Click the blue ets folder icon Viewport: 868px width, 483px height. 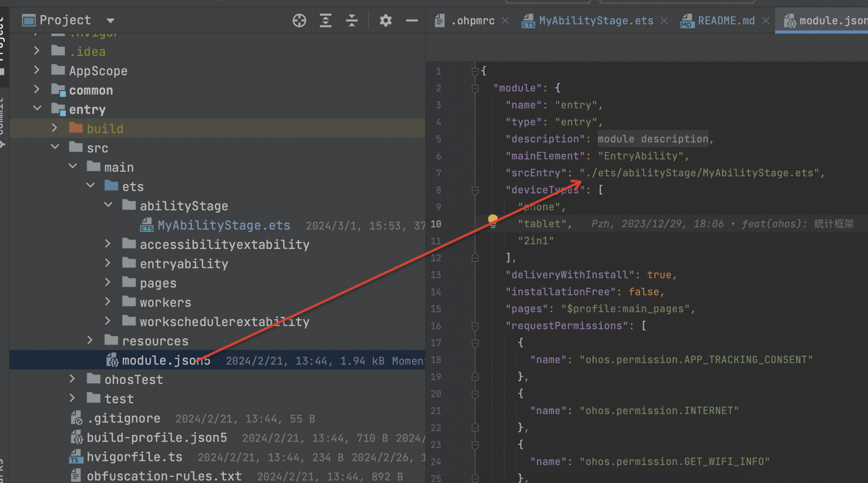(x=111, y=185)
